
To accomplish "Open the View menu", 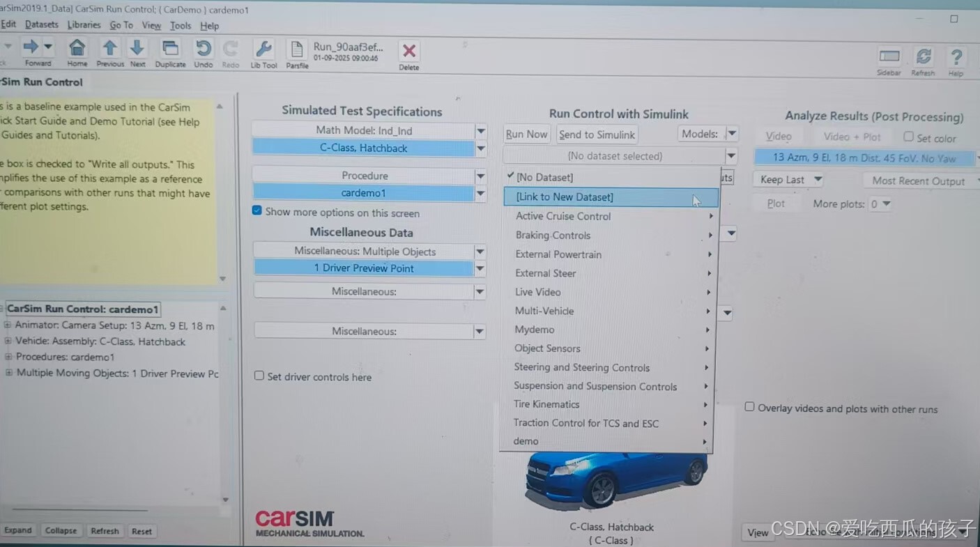I will [151, 25].
